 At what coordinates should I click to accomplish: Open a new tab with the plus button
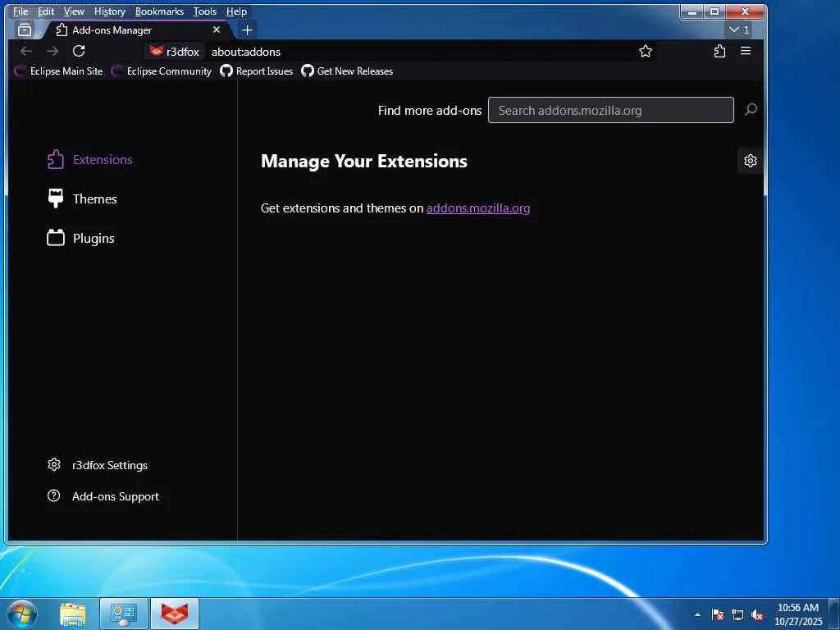247,30
